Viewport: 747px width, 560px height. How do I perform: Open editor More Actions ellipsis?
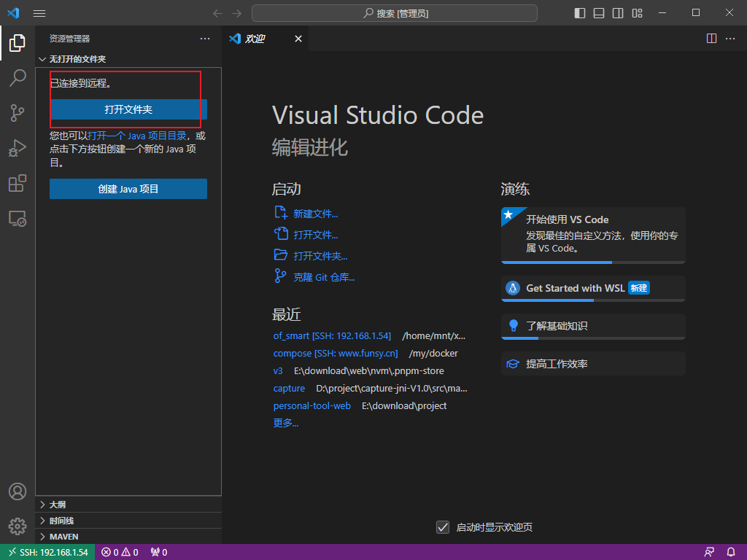point(730,39)
